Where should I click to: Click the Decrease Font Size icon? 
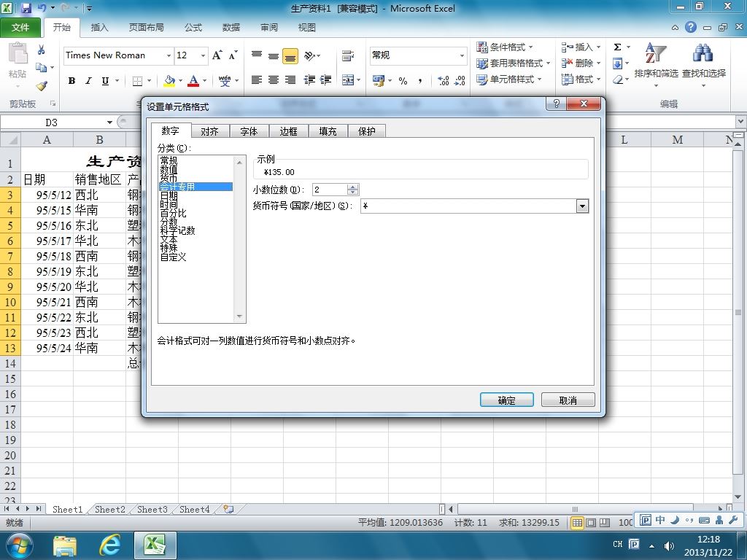coord(233,55)
